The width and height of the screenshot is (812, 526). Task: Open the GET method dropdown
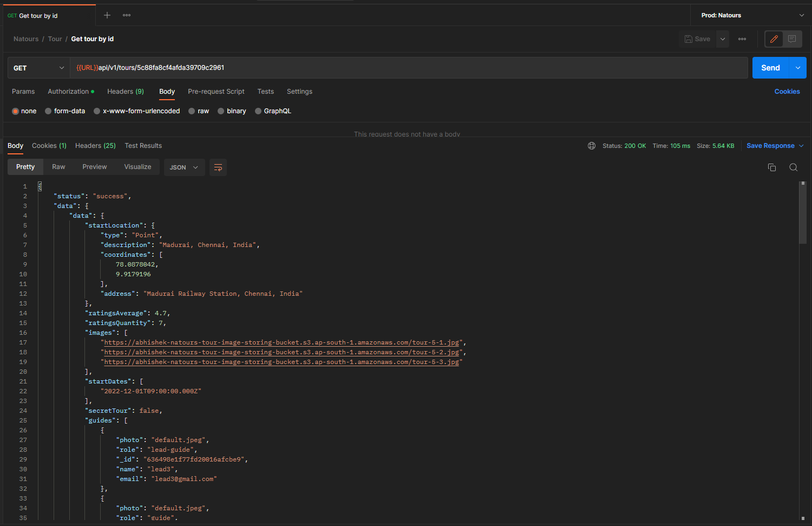coord(38,68)
